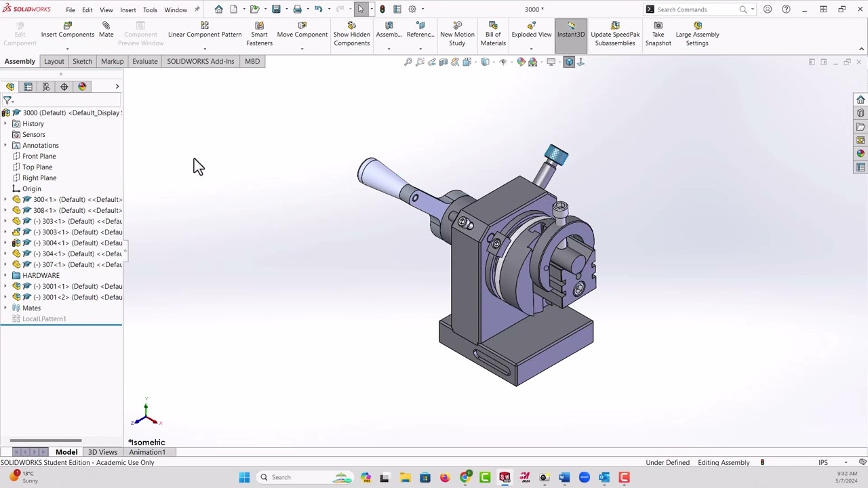The width and height of the screenshot is (868, 488).
Task: Switch to the SOLIDWORKS Add-Ins tab
Action: click(200, 61)
